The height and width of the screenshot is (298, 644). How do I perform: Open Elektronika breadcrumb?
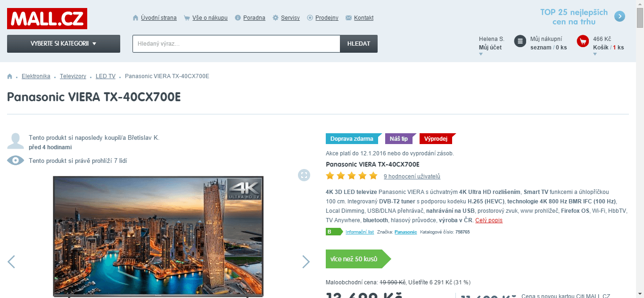click(36, 76)
